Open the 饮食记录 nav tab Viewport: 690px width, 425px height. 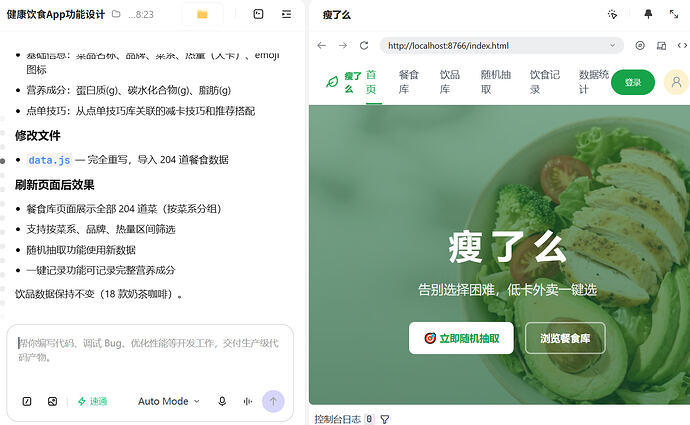[544, 82]
